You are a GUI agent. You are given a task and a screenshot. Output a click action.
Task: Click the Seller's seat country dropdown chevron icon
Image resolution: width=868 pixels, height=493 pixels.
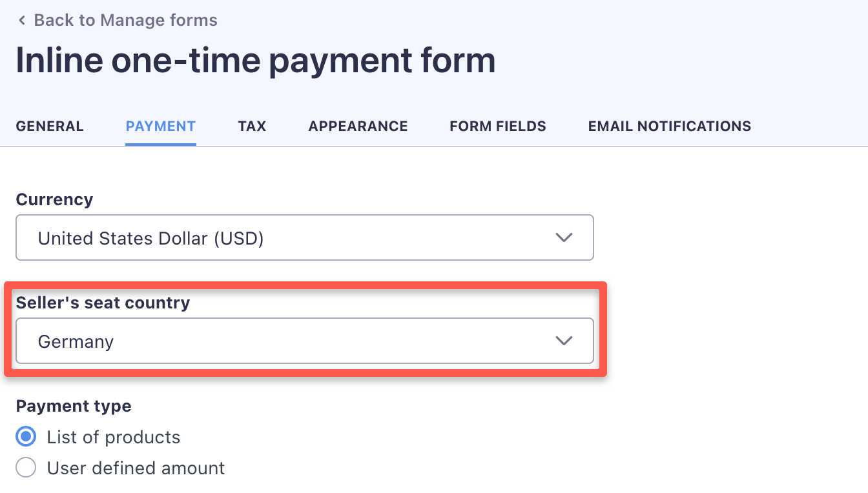[564, 341]
